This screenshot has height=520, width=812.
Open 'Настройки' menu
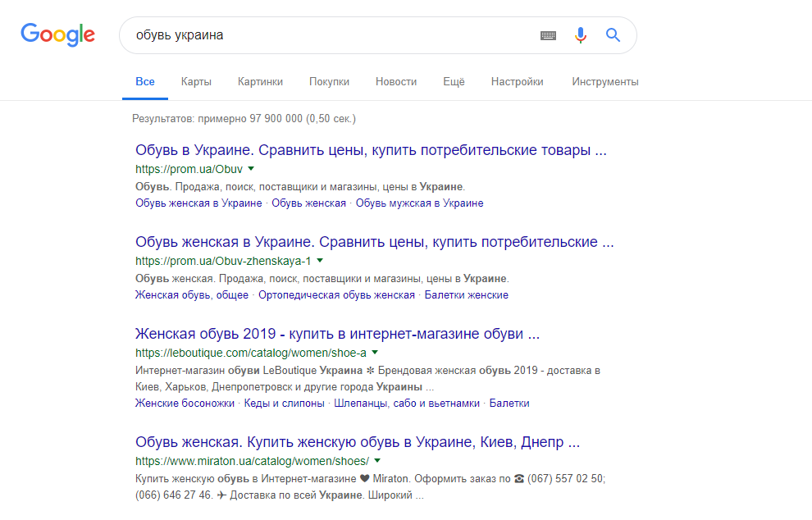tap(518, 82)
